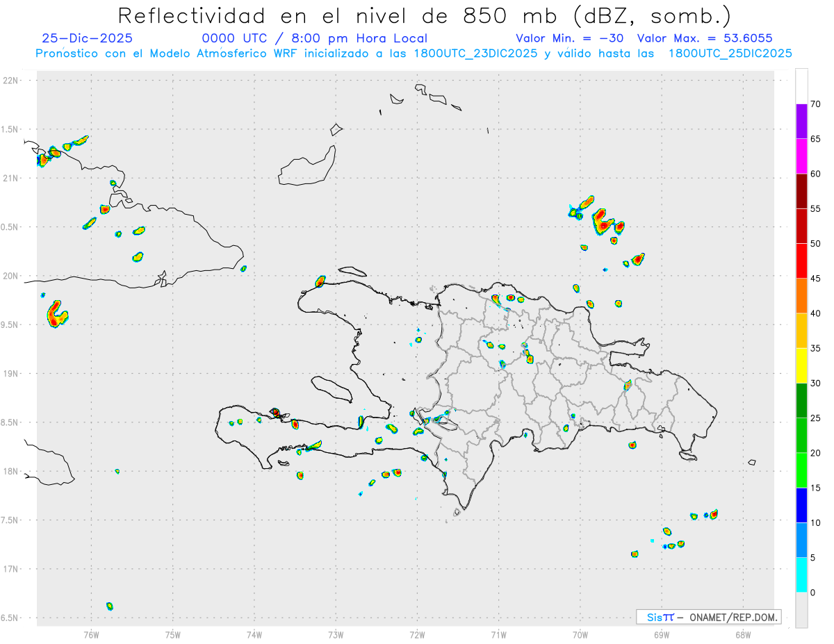The image size is (834, 644).
Task: Click the orange 40-45 dBZ colorbar segment
Action: click(x=801, y=296)
